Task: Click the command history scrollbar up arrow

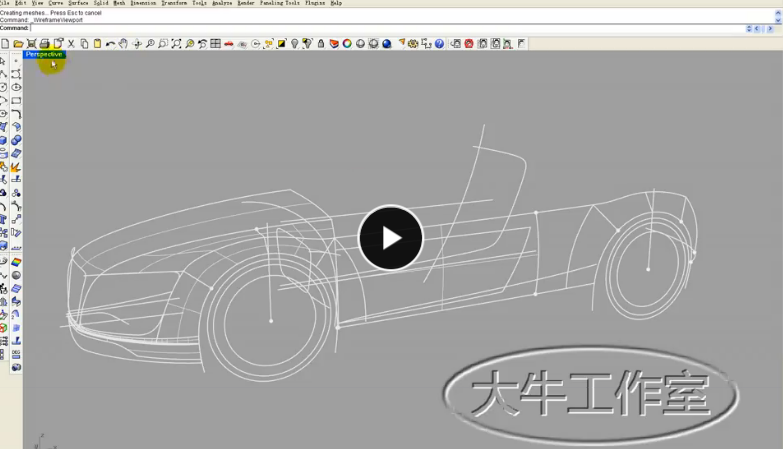Action: coord(778,13)
